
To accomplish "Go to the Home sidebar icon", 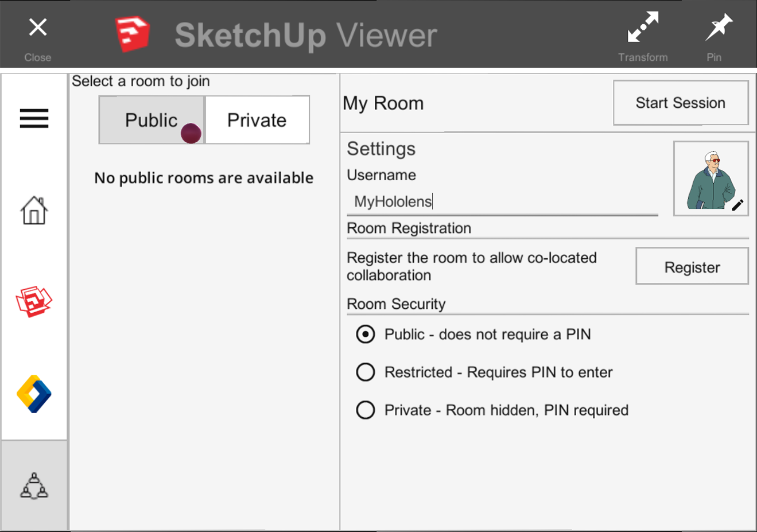I will [x=34, y=210].
